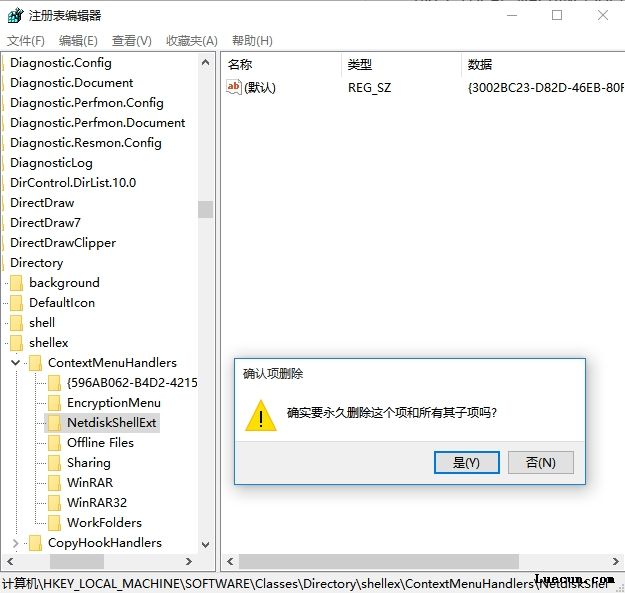Image resolution: width=625 pixels, height=593 pixels.
Task: Confirm deletion with the 是(Y) button
Action: [x=466, y=463]
